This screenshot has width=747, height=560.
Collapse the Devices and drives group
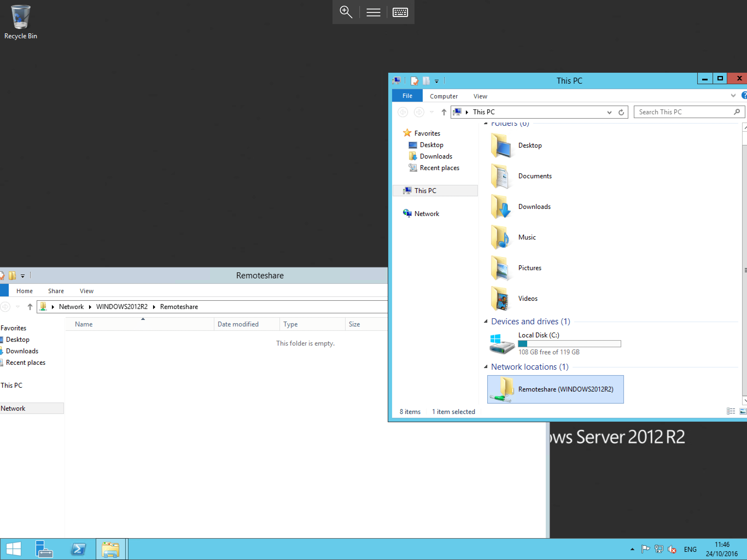pyautogui.click(x=486, y=321)
